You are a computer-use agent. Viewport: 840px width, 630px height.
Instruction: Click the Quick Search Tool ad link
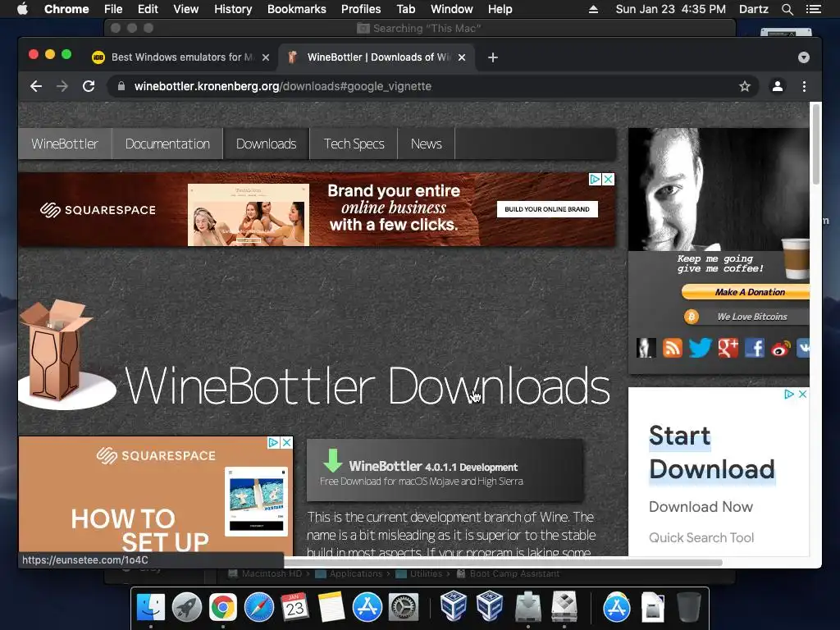701,537
